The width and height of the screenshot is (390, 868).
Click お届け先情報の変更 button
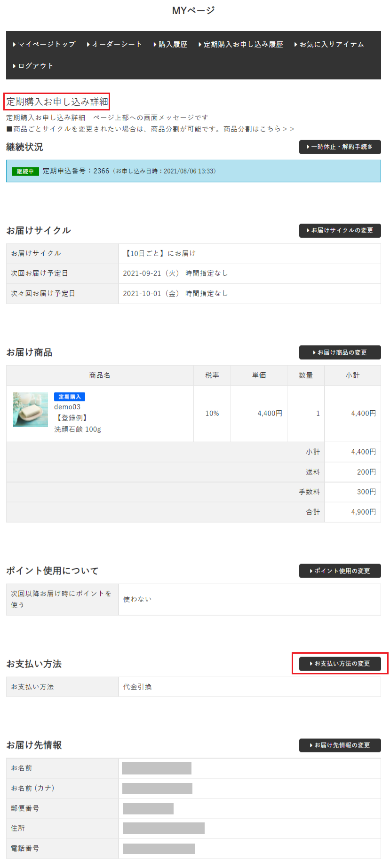pyautogui.click(x=340, y=745)
